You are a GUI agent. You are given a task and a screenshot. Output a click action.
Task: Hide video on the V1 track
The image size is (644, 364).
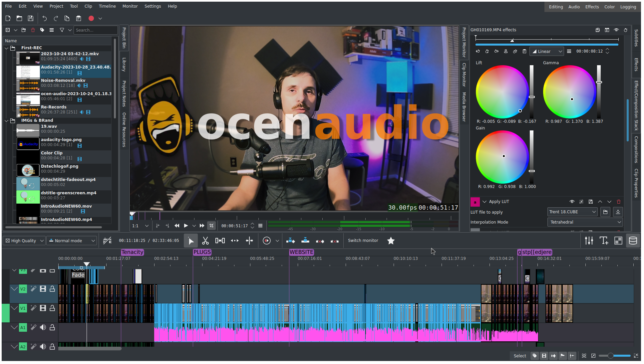43,308
